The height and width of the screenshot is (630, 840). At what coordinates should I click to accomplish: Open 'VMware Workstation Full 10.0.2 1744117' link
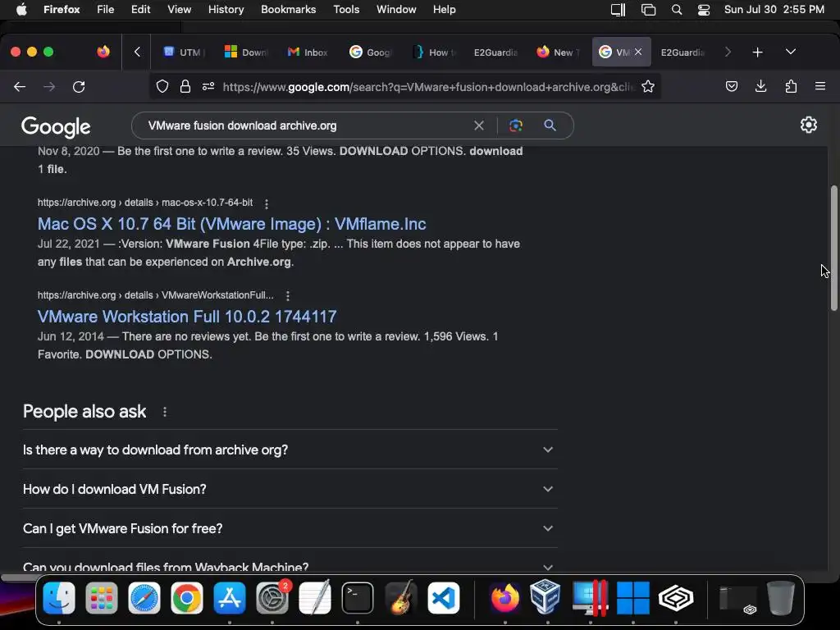tap(187, 317)
